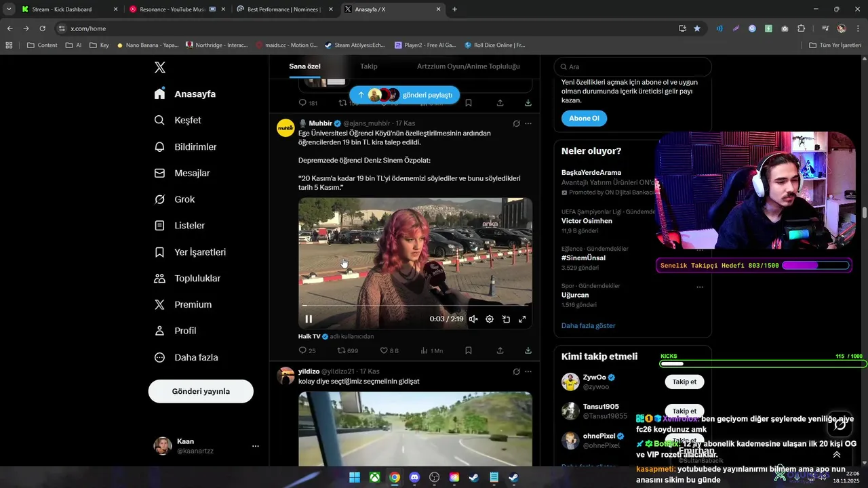Open account menu next to Kaan
Viewport: 868px width, 488px height.
click(256, 446)
